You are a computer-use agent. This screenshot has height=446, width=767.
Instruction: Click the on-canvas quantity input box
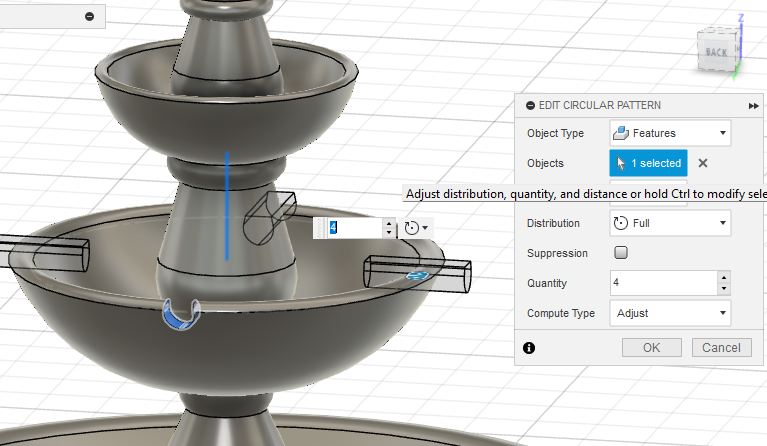point(355,228)
